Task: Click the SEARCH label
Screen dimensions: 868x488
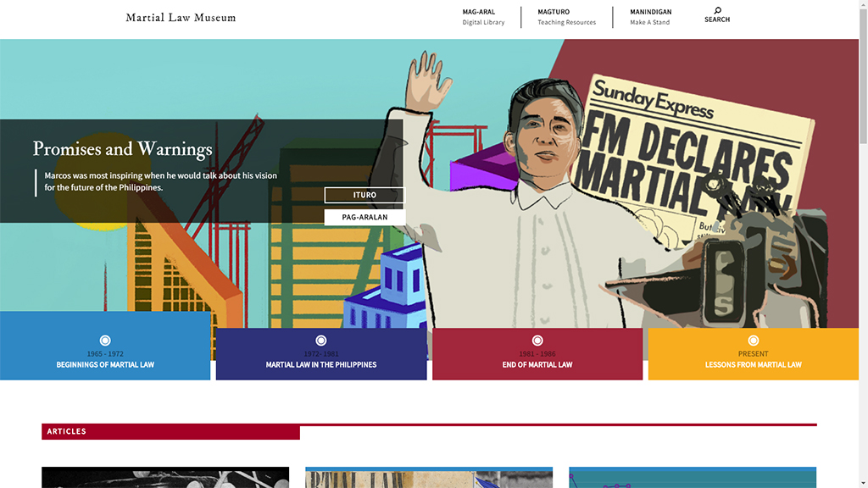Action: [717, 19]
